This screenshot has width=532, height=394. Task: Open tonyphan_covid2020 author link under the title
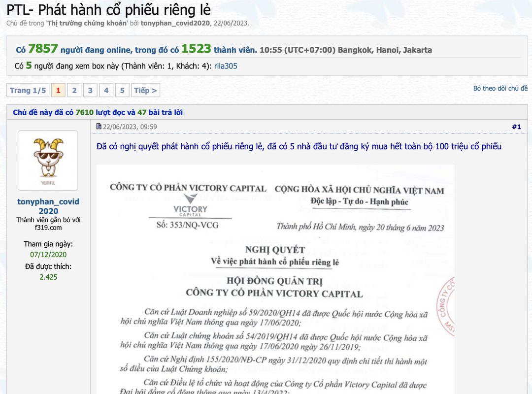tap(175, 24)
